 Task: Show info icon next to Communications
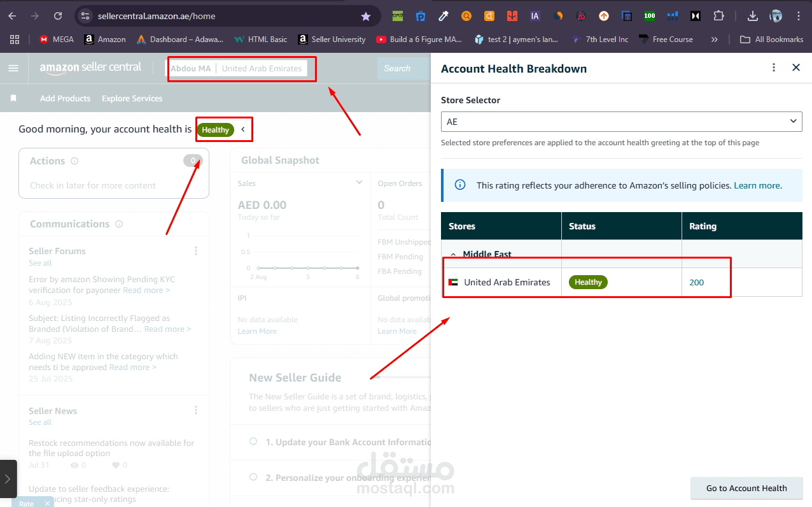(x=119, y=224)
